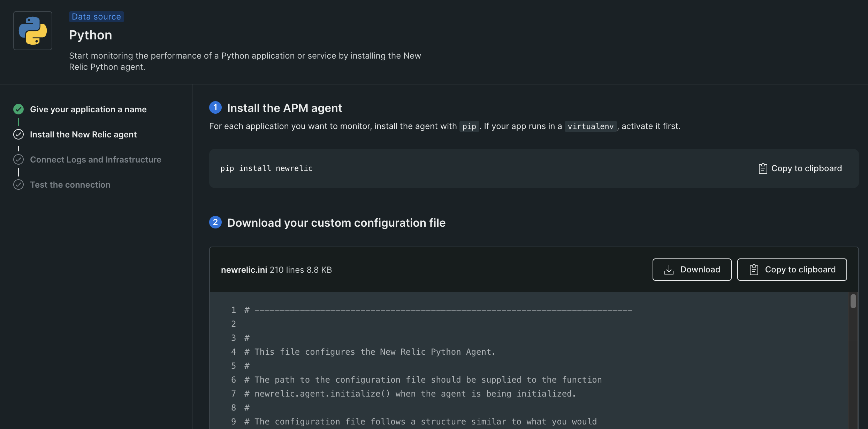Click the pip install newrelic code text
Viewport: 868px width, 429px height.
[x=266, y=168]
